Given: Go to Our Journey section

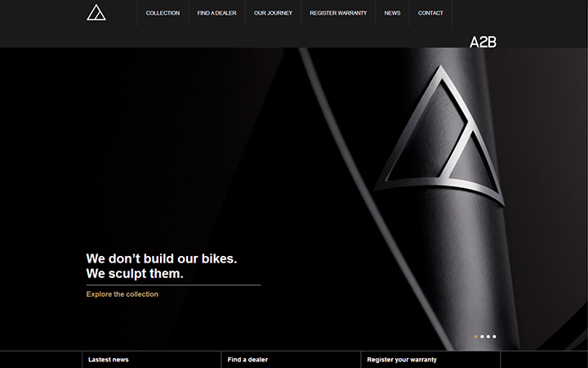Looking at the screenshot, I should click(273, 13).
